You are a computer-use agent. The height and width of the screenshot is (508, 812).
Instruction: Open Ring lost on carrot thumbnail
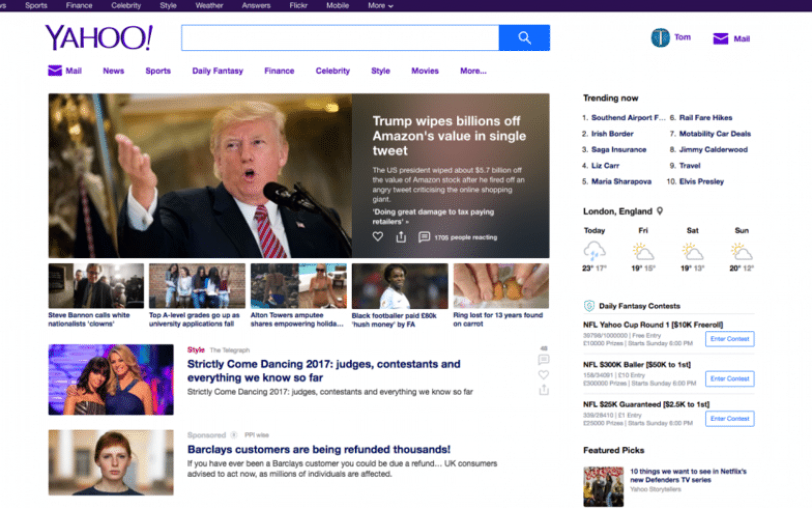click(501, 285)
